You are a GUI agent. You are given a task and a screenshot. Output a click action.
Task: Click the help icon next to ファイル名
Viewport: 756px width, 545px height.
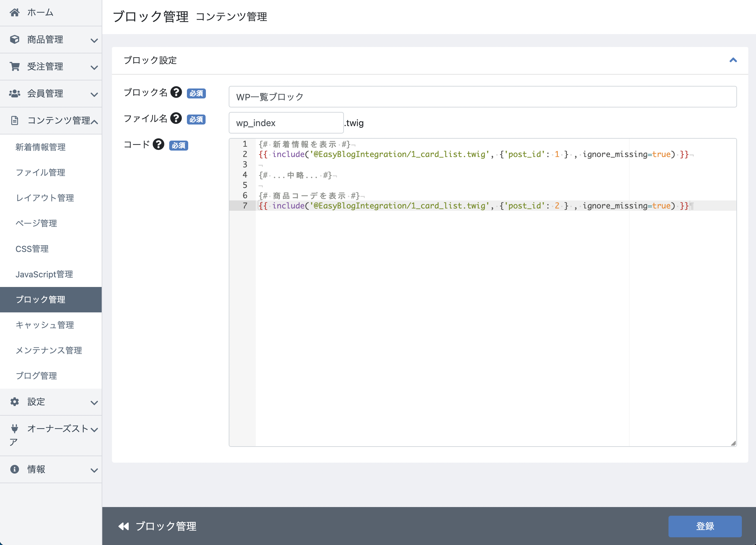(176, 118)
